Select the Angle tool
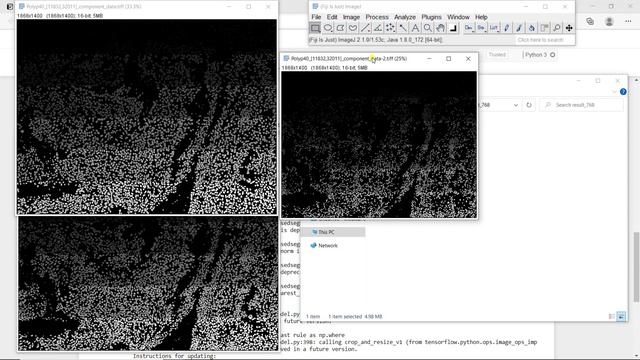Screen dimensions: 640x360 pos(378,28)
